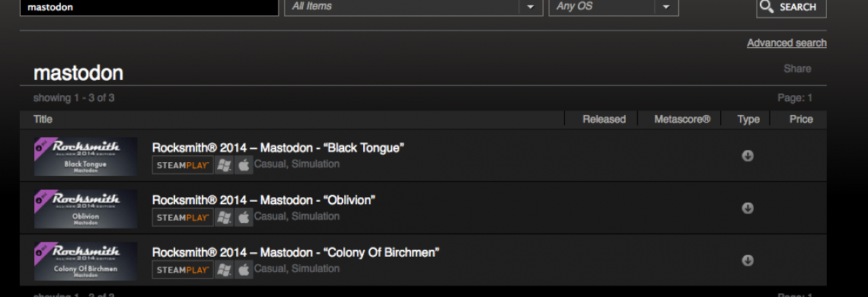Image resolution: width=868 pixels, height=297 pixels.
Task: Open the Colony Of Birchmen title link
Action: (295, 253)
